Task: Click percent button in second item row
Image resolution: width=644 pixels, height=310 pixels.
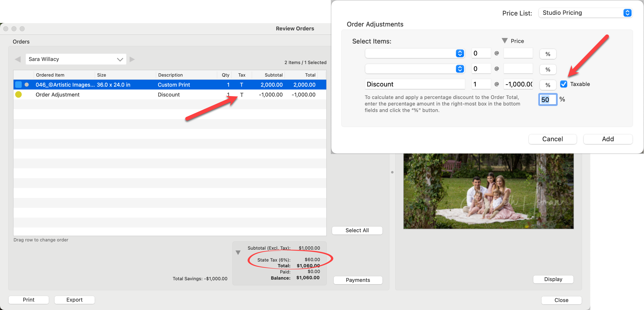Action: (547, 70)
